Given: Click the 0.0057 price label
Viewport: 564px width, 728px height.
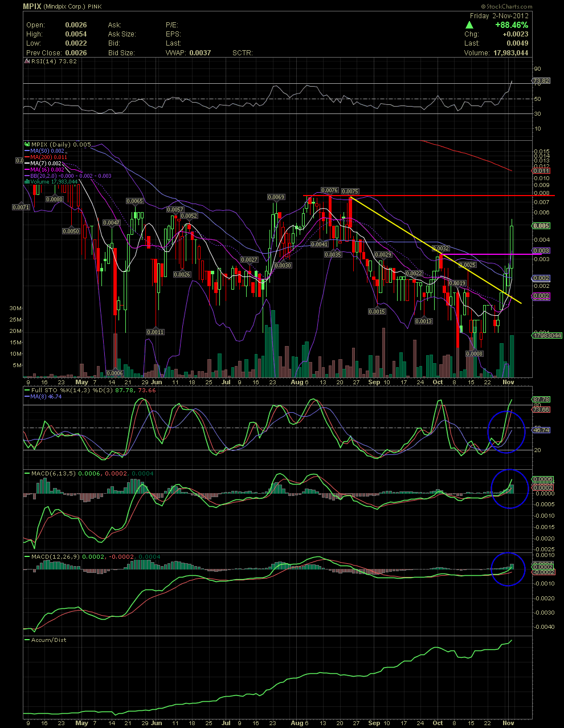Looking at the screenshot, I should pos(175,210).
